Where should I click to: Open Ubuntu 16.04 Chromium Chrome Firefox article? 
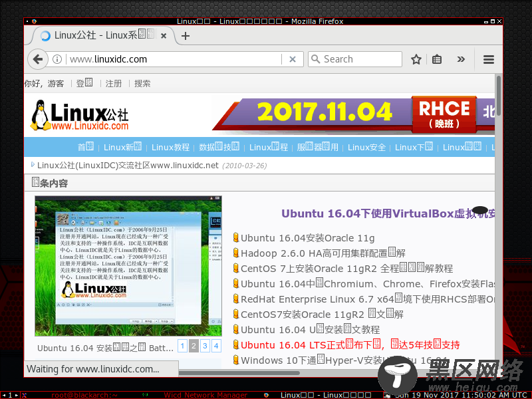point(368,284)
